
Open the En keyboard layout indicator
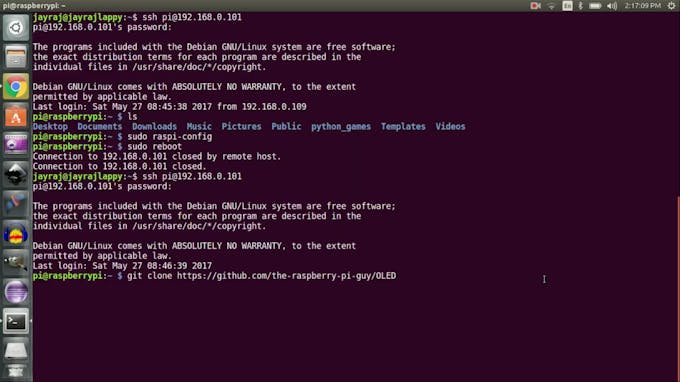[567, 6]
